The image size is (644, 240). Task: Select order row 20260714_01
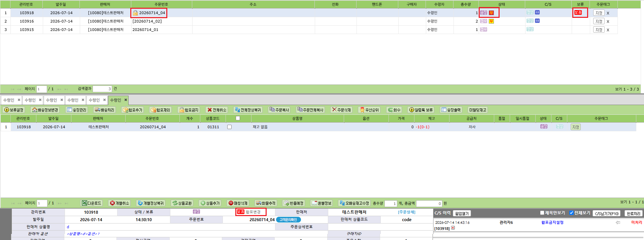[309, 30]
